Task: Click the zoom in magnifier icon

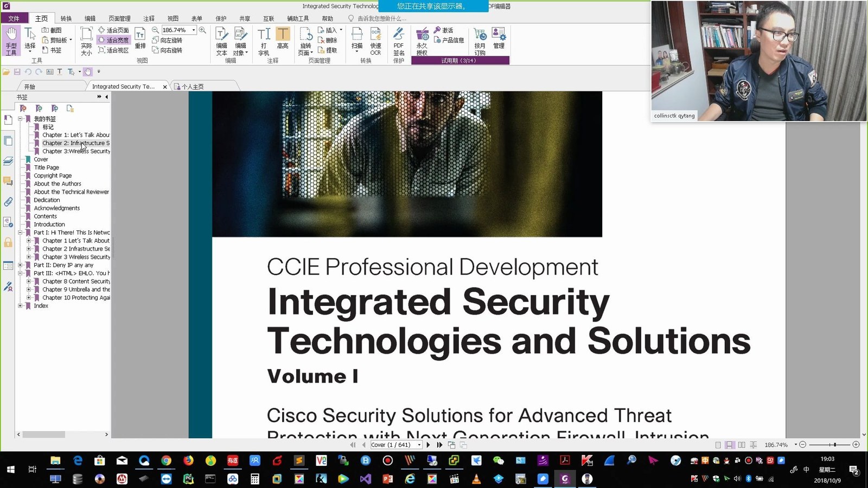Action: pos(202,30)
